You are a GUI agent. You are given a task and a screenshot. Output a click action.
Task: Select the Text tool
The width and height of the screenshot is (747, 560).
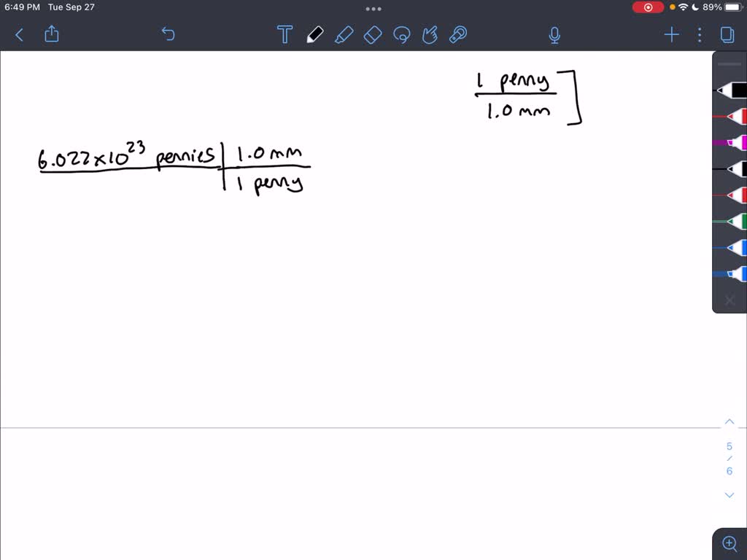[285, 35]
